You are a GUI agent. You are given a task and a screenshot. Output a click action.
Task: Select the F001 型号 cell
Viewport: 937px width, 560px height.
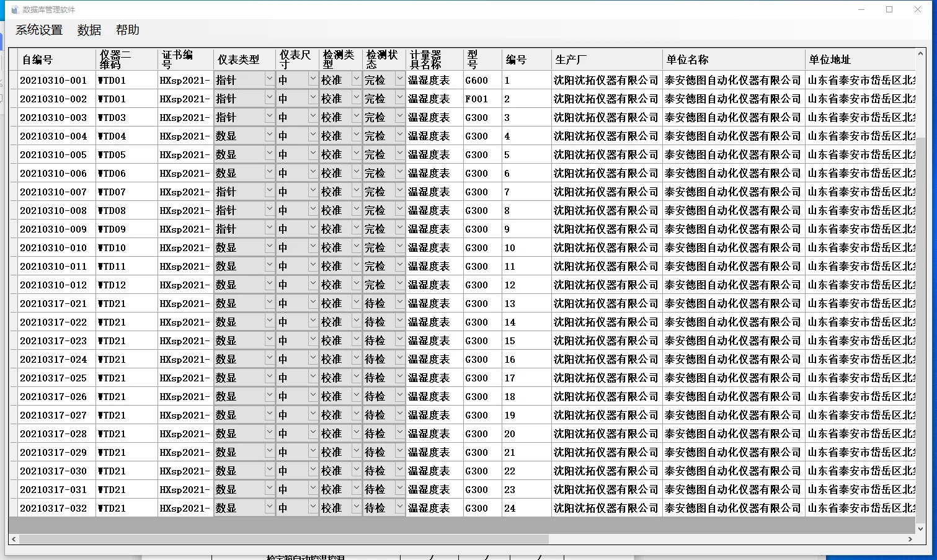coord(482,99)
